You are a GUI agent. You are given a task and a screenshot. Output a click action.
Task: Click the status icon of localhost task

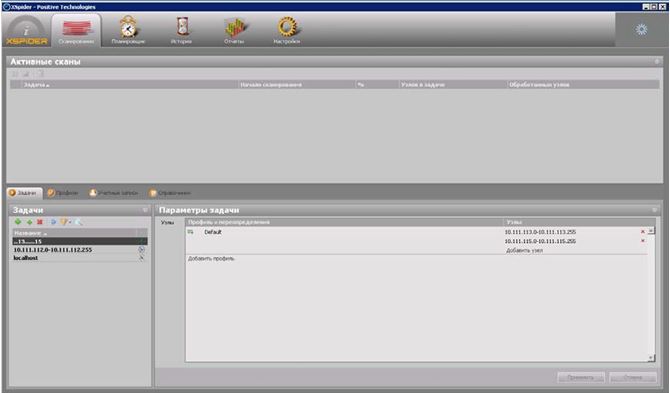click(141, 258)
